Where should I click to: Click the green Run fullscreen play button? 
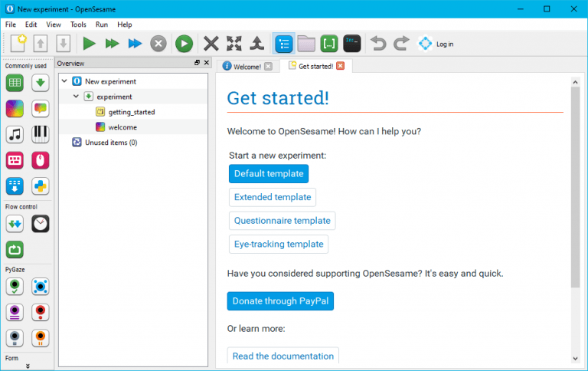coord(90,44)
